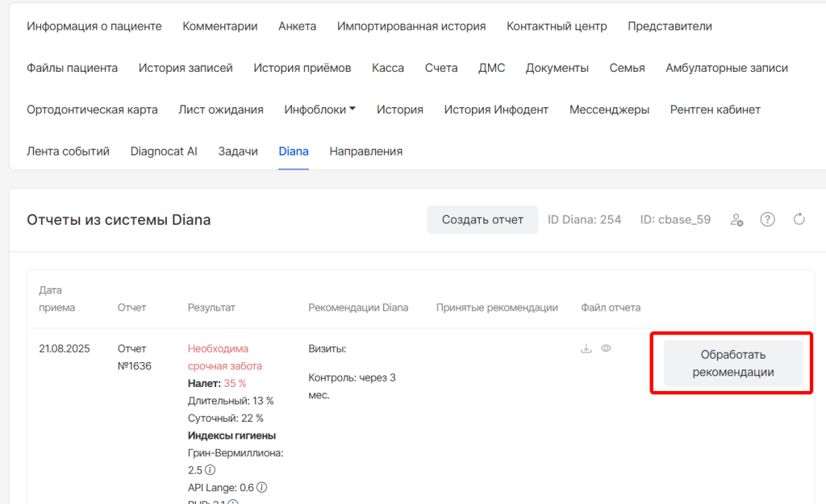Select the Информация о пациенте tab
Viewport: 826px width, 504px height.
coord(94,26)
